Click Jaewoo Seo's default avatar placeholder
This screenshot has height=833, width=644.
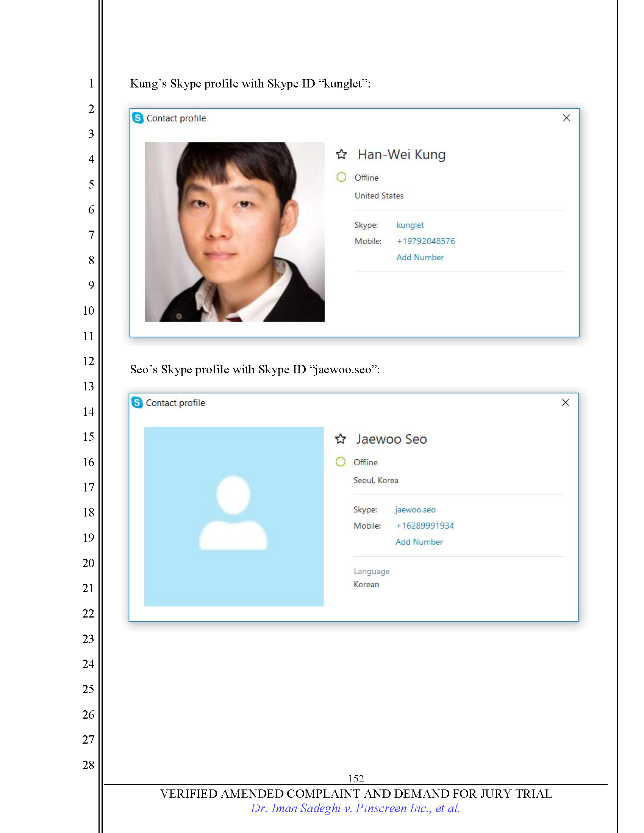[234, 516]
